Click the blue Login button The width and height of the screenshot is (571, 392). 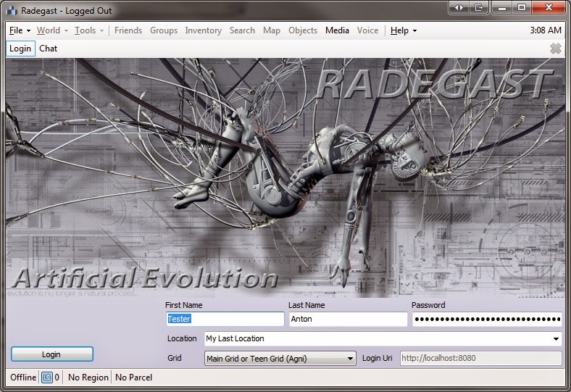(x=52, y=354)
